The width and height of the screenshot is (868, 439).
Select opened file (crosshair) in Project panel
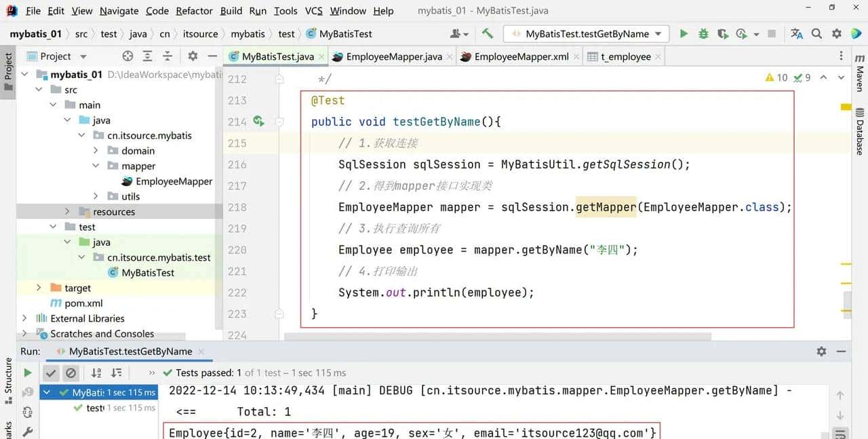coord(127,56)
